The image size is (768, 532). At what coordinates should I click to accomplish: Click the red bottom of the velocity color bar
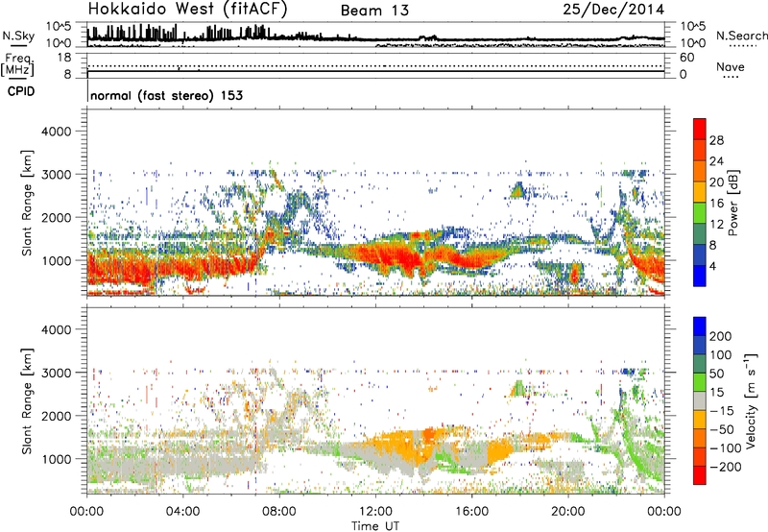[700, 475]
